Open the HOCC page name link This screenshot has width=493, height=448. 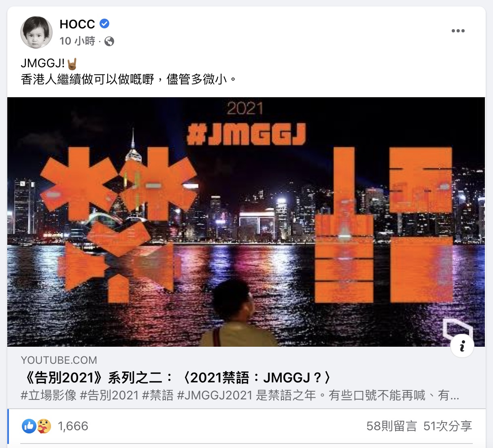(77, 24)
